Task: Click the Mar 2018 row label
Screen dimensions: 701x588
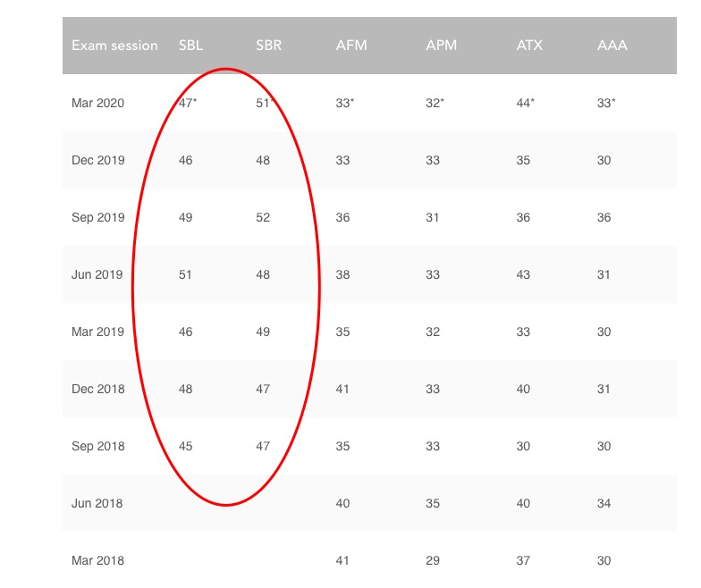Action: click(x=97, y=561)
